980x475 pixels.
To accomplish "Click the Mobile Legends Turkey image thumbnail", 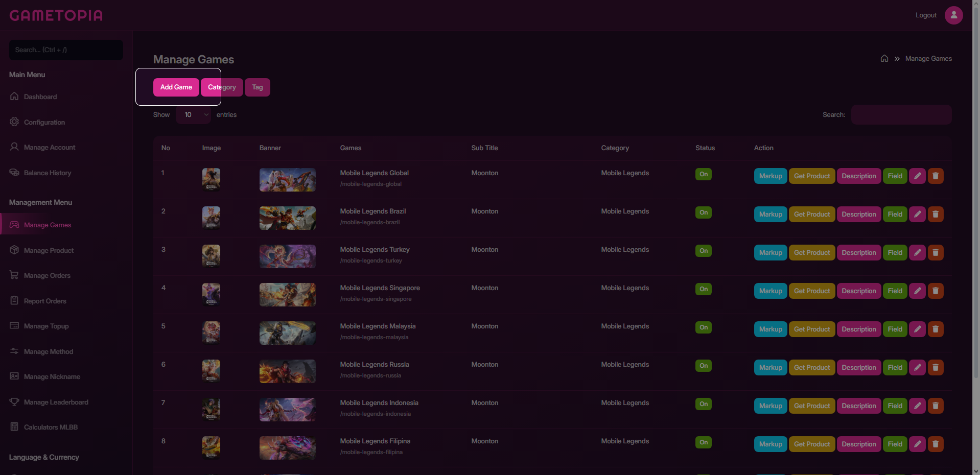I will pos(211,256).
